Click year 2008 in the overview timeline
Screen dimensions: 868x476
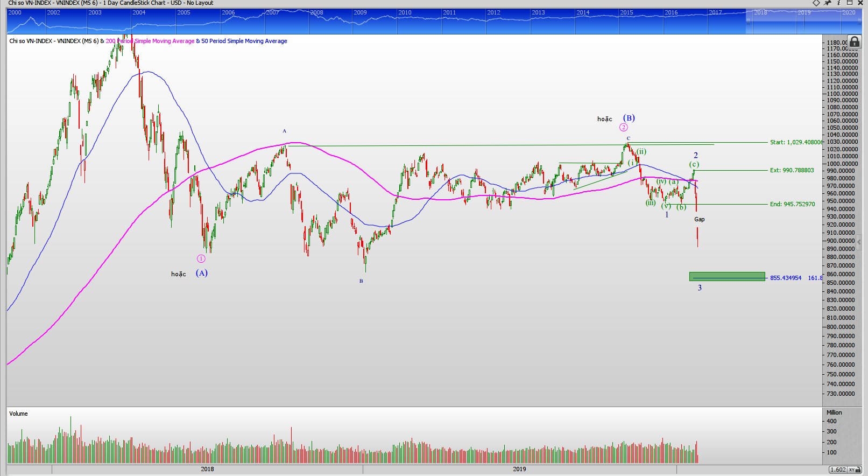coord(316,12)
